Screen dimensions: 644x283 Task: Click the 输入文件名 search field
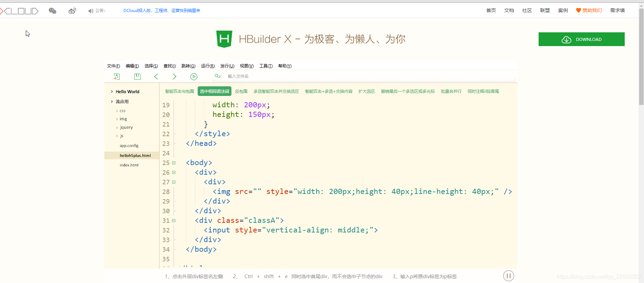coord(368,76)
